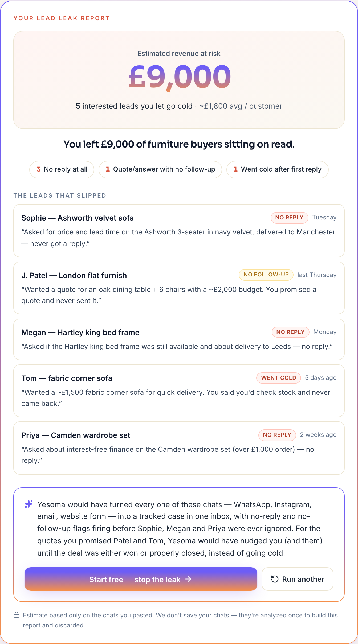Click the WENT COLD badge on Tom card
Screen dimensions: 358x644
[278, 378]
